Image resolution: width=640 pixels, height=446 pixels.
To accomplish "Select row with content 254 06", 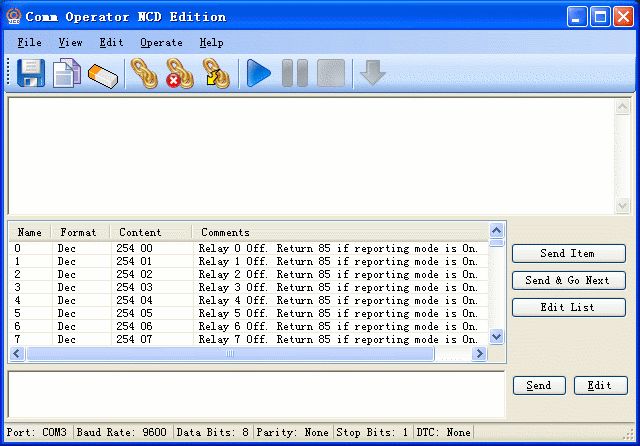I will click(249, 327).
